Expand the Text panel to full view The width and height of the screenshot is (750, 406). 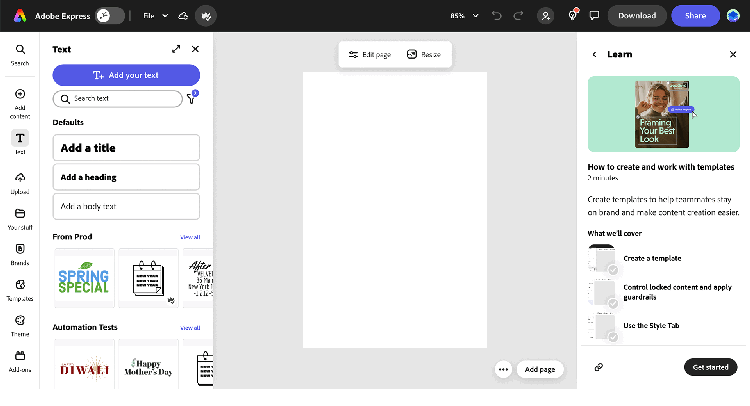click(176, 49)
